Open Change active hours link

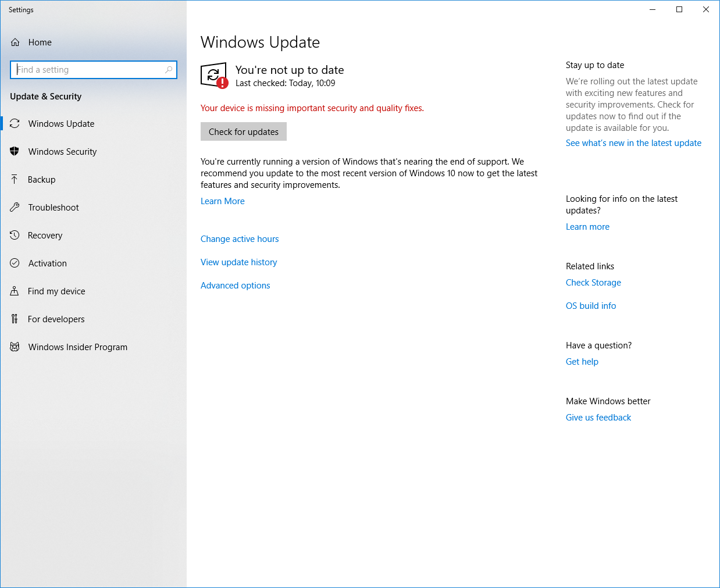[240, 239]
